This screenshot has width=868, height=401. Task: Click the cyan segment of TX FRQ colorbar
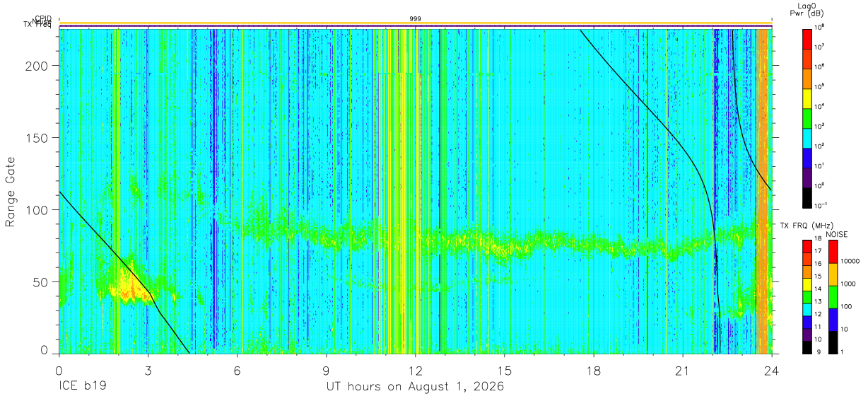pyautogui.click(x=807, y=310)
